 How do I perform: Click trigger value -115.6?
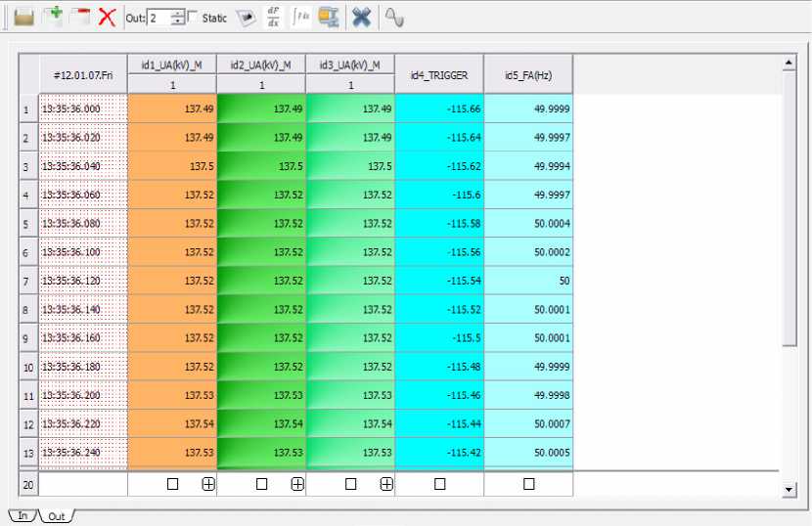point(439,195)
